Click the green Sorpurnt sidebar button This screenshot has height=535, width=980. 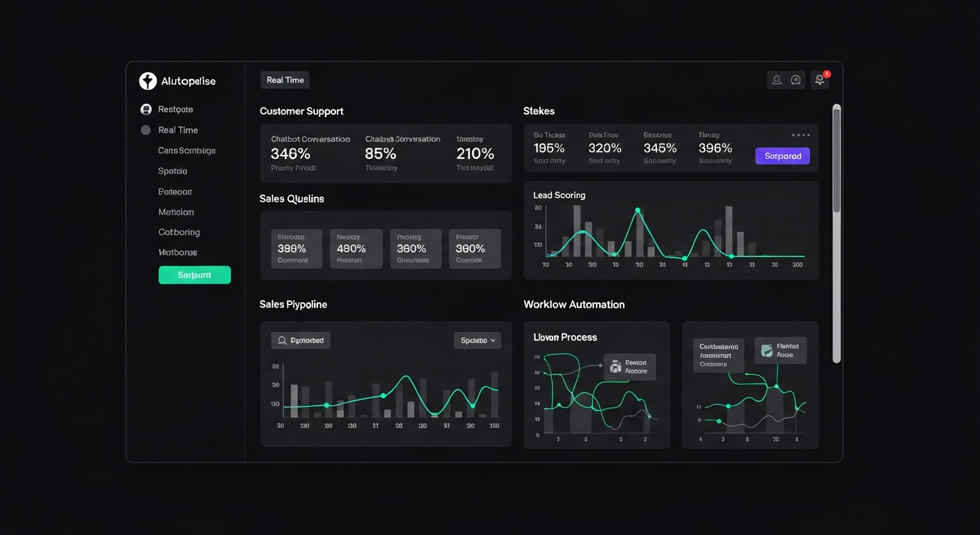tap(194, 275)
